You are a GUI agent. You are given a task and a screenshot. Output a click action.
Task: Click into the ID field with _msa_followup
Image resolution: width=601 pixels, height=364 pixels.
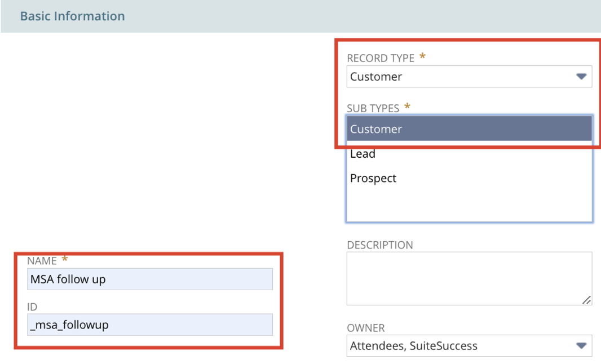pos(150,325)
